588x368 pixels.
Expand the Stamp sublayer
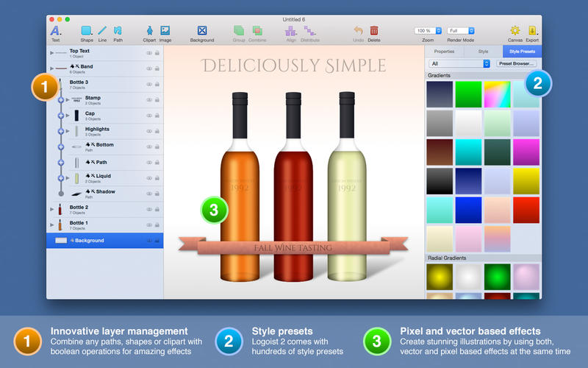coord(68,100)
